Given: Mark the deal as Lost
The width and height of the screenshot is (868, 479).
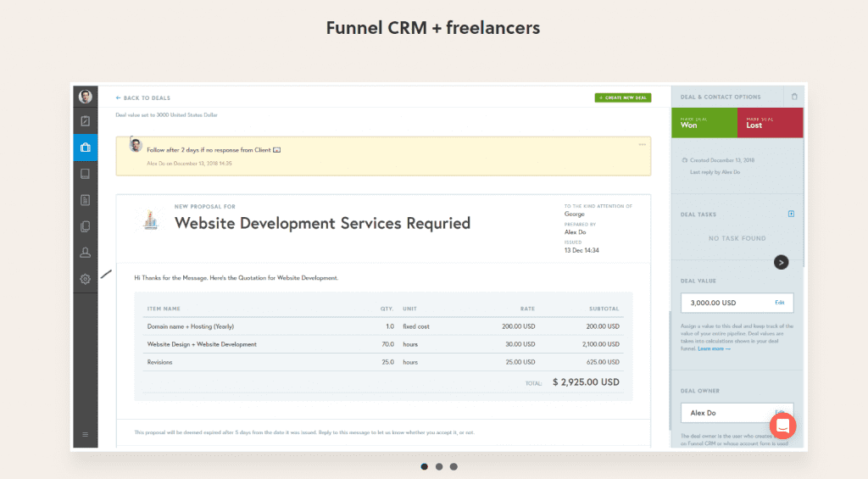Looking at the screenshot, I should click(770, 122).
